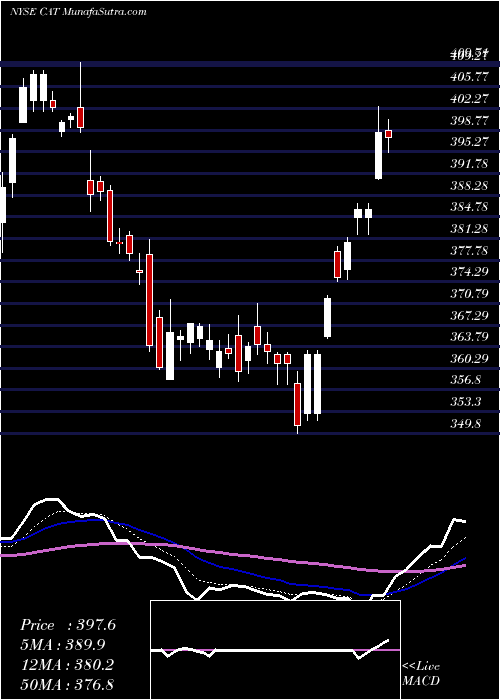
Task: Click the 391.78 axis value
Action: pyautogui.click(x=469, y=164)
